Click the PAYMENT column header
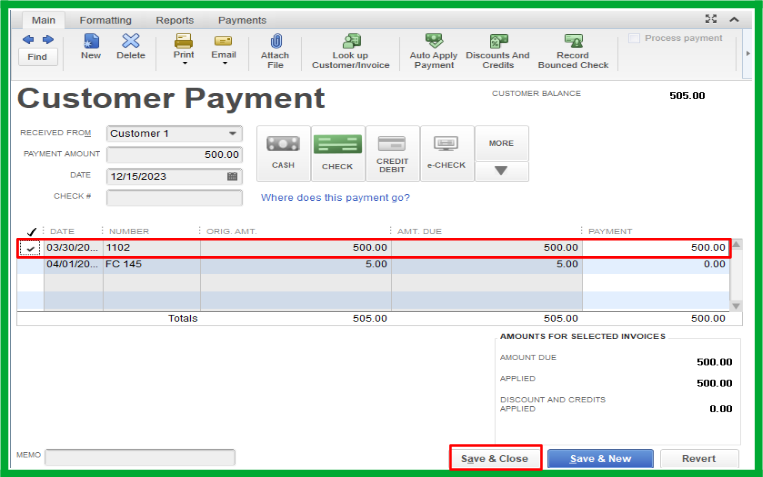 point(610,231)
